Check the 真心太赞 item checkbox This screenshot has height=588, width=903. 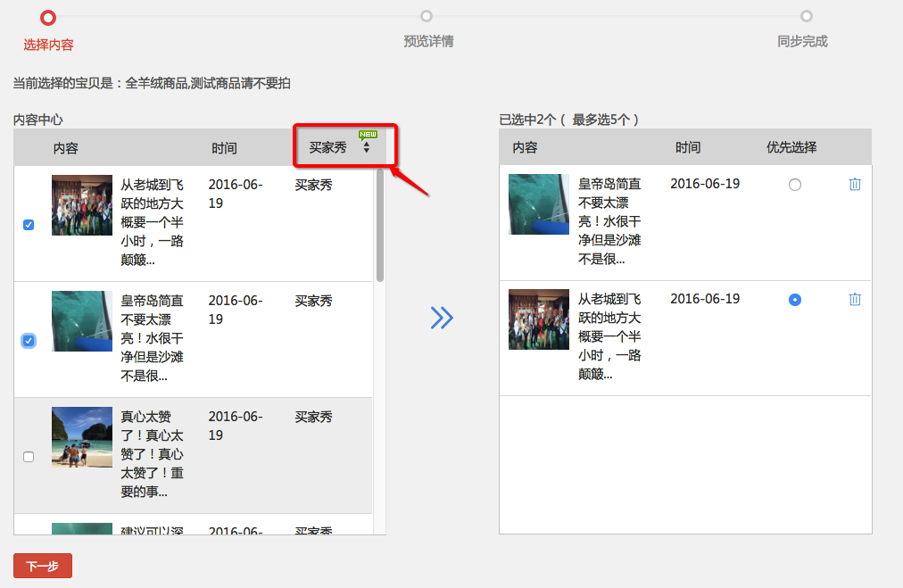tap(28, 456)
